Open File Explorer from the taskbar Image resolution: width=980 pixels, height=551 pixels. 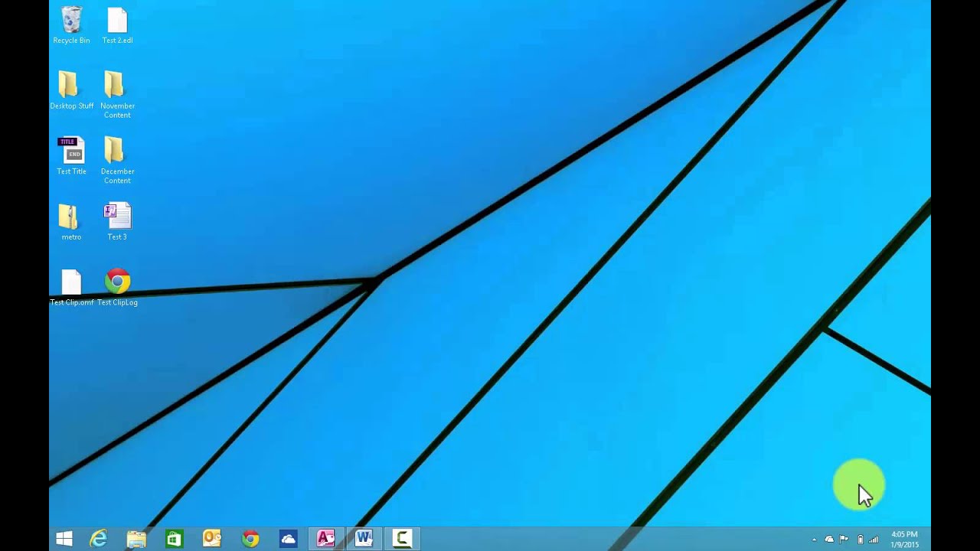[136, 539]
